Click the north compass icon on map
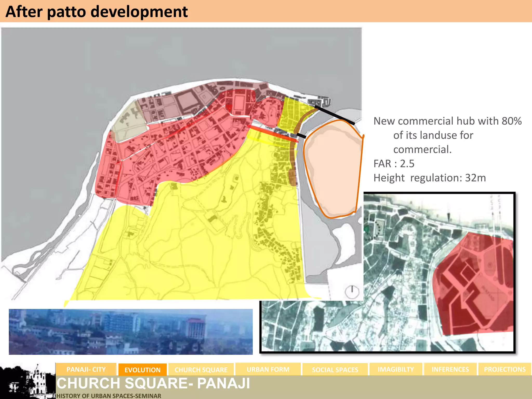532x399 pixels. pos(352,291)
